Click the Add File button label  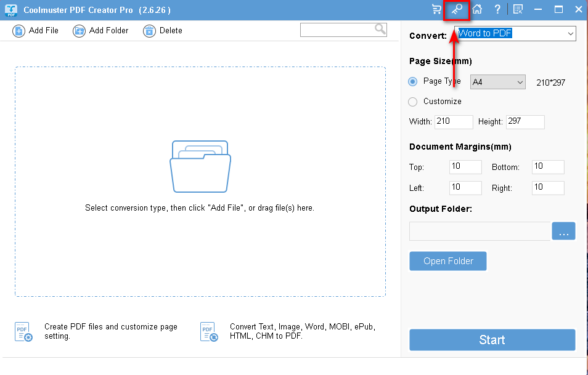pyautogui.click(x=44, y=31)
